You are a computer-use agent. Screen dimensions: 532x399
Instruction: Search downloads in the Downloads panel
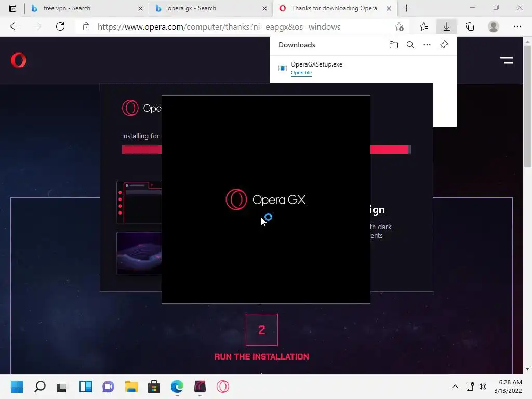point(410,45)
